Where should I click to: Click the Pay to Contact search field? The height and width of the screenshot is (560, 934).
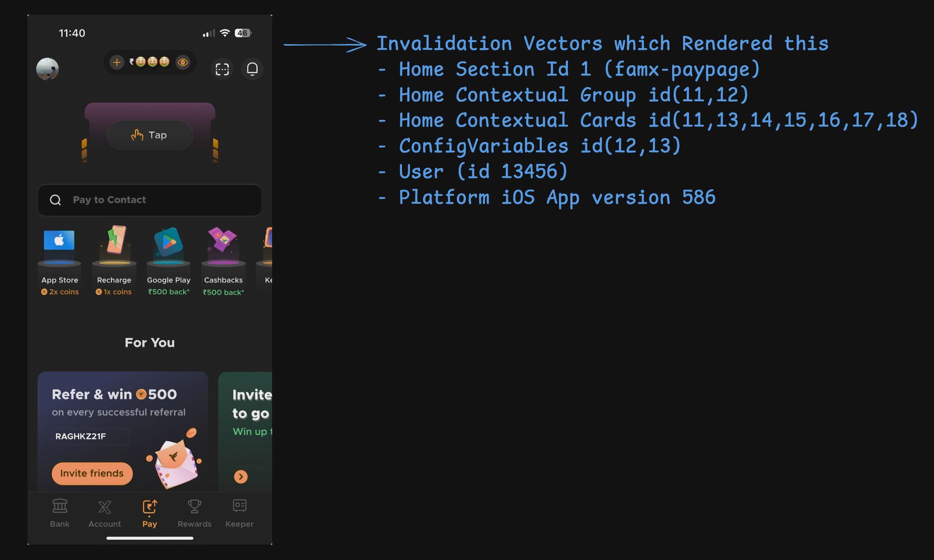[149, 200]
